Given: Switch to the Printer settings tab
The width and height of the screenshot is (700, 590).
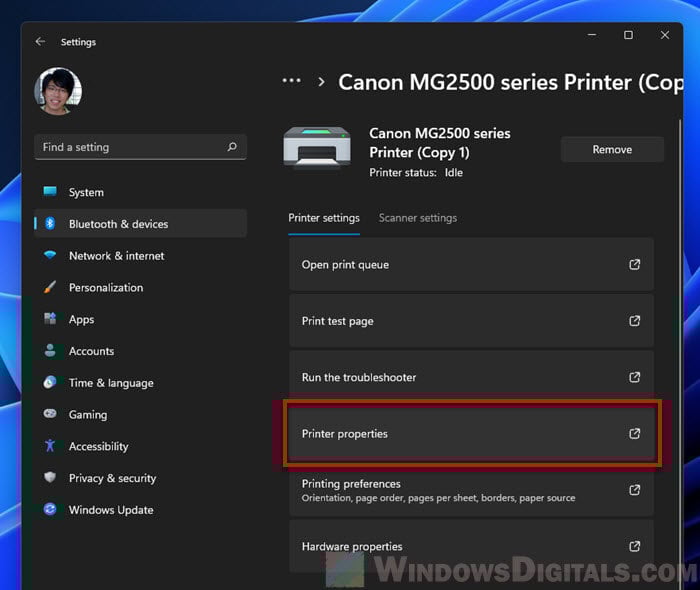Looking at the screenshot, I should (x=324, y=218).
